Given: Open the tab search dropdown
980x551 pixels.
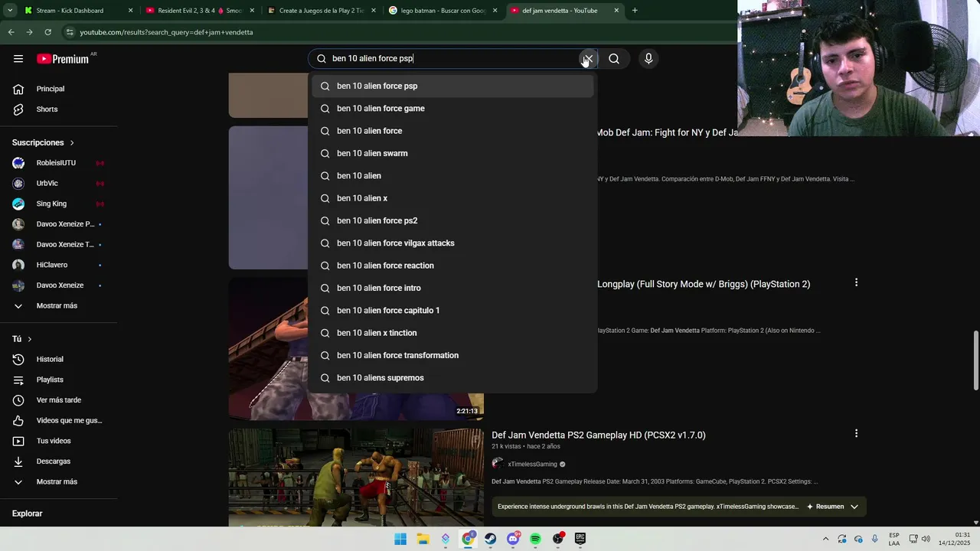Looking at the screenshot, I should tap(10, 11).
